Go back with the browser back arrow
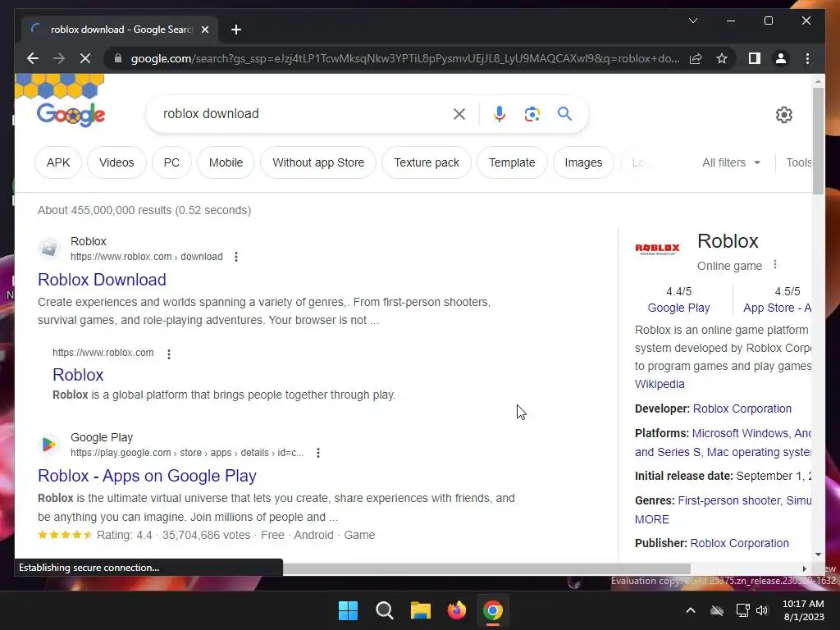Image resolution: width=840 pixels, height=630 pixels. coord(33,58)
